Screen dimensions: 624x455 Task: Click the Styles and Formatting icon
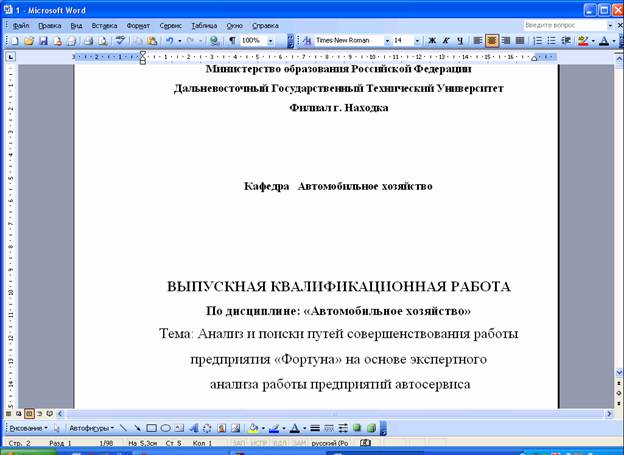306,41
